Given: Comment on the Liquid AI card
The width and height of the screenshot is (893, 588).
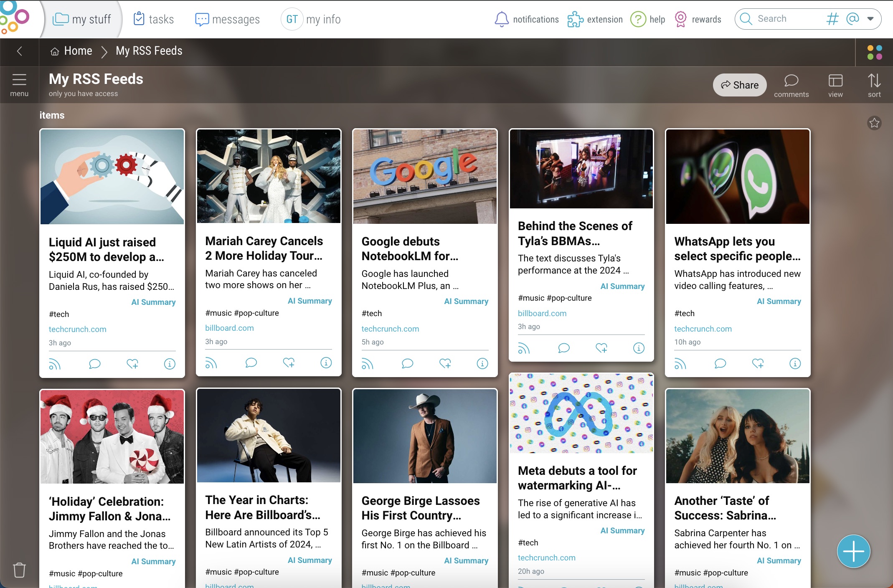Looking at the screenshot, I should [x=95, y=364].
